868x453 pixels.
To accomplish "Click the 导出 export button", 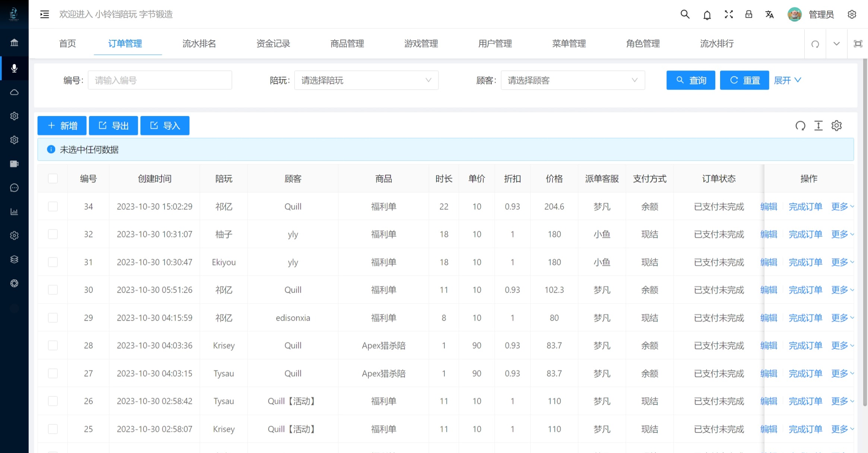I will pyautogui.click(x=113, y=126).
